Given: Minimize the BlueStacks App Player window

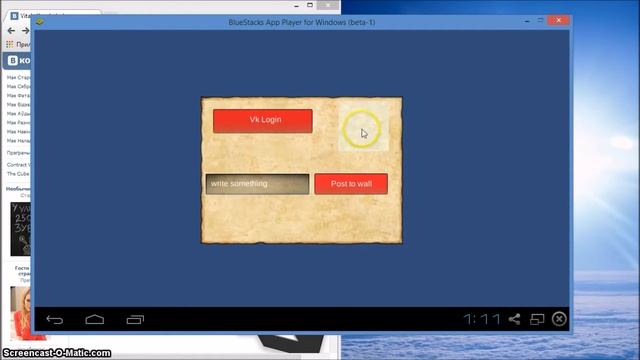Looking at the screenshot, I should [x=527, y=21].
